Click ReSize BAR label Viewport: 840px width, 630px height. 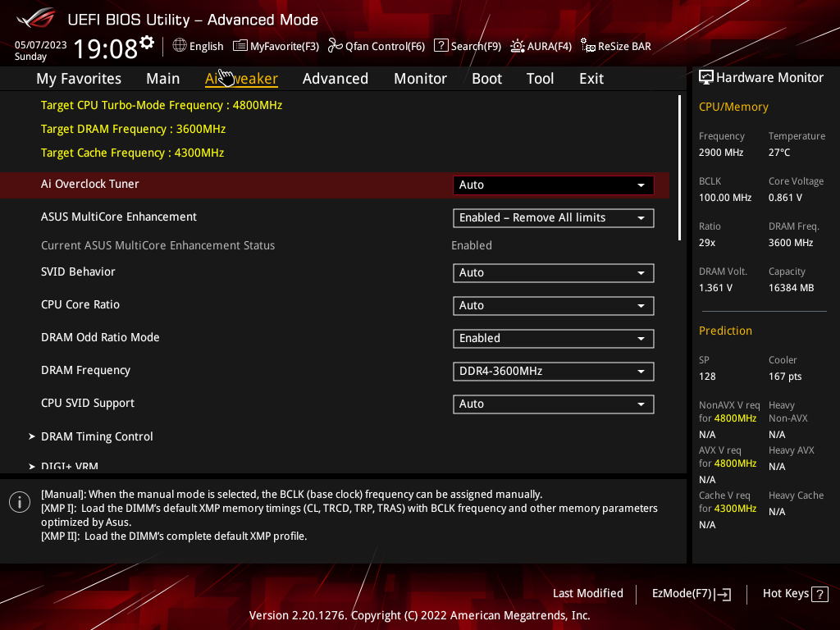pos(624,47)
